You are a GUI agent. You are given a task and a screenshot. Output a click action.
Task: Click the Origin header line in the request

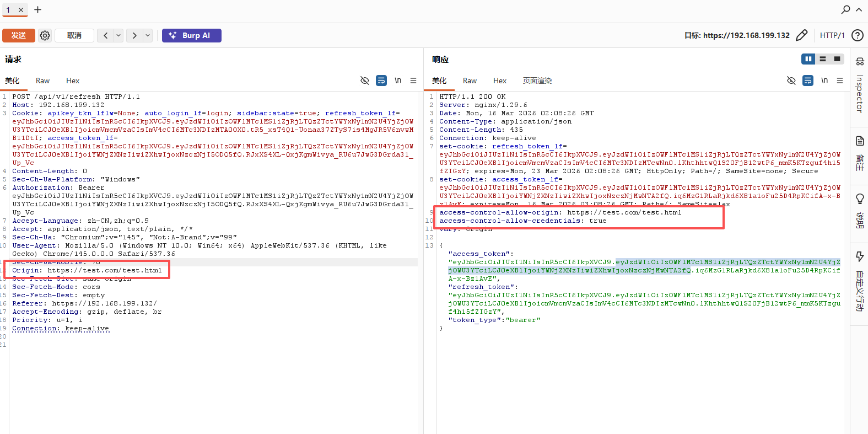(87, 270)
